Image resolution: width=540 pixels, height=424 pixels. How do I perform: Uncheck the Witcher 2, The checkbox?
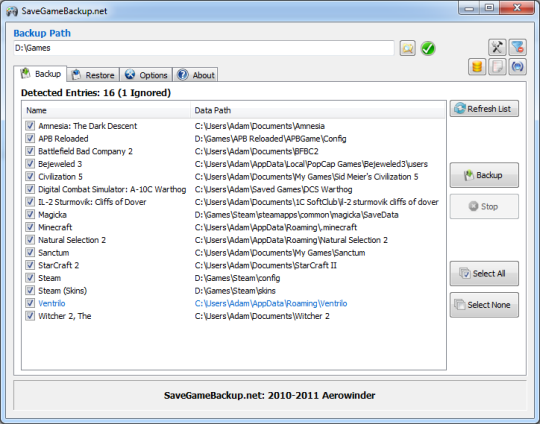point(30,316)
